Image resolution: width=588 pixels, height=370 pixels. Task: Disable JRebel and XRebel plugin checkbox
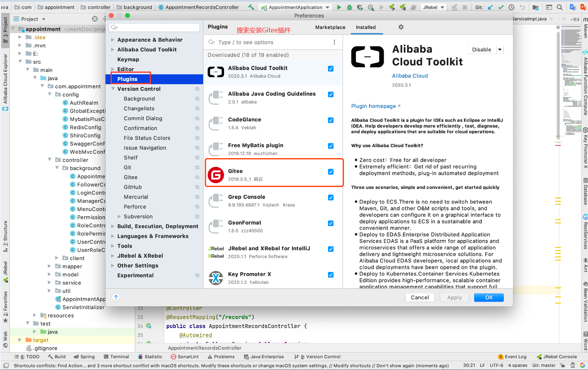331,249
